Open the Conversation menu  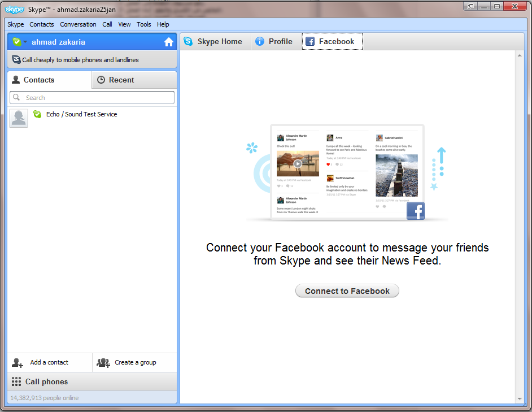click(x=78, y=24)
